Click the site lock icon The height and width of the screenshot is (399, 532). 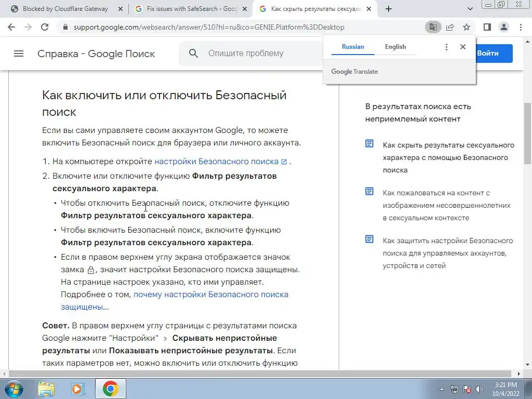(x=65, y=27)
